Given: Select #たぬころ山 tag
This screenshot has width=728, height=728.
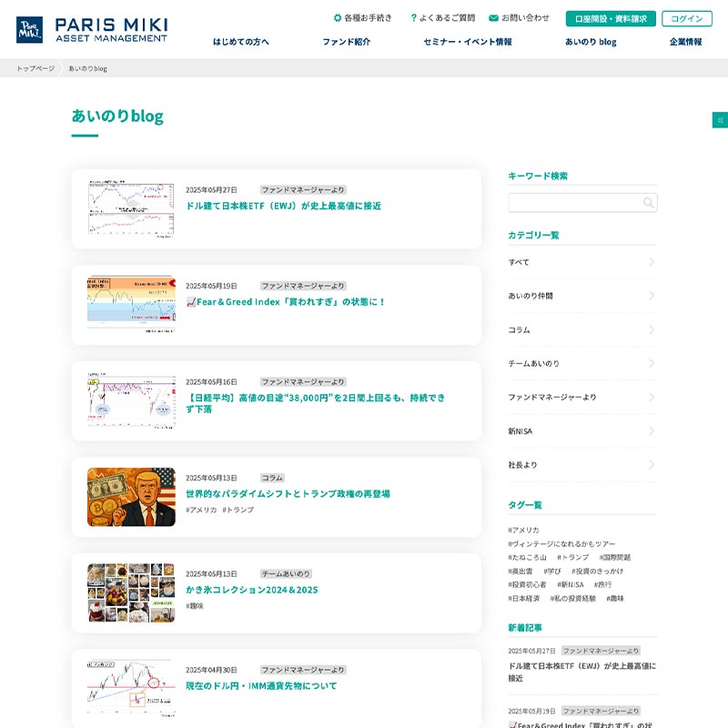Looking at the screenshot, I should (527, 557).
